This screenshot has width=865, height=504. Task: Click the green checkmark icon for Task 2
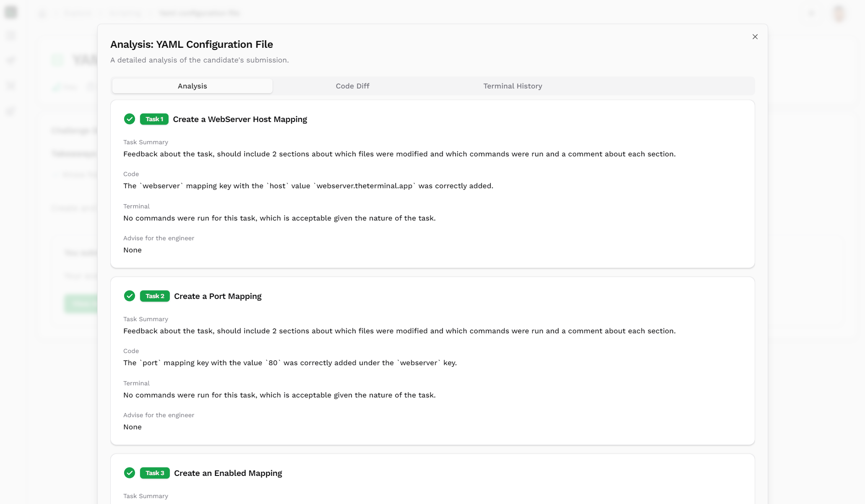tap(130, 296)
